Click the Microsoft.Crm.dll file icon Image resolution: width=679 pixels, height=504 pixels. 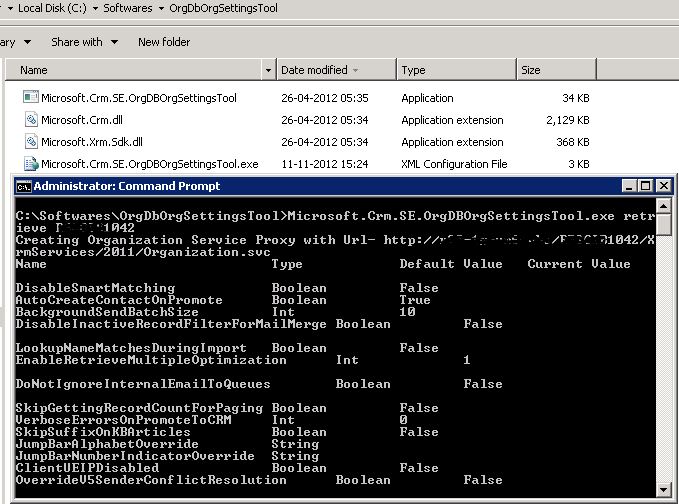[x=31, y=120]
